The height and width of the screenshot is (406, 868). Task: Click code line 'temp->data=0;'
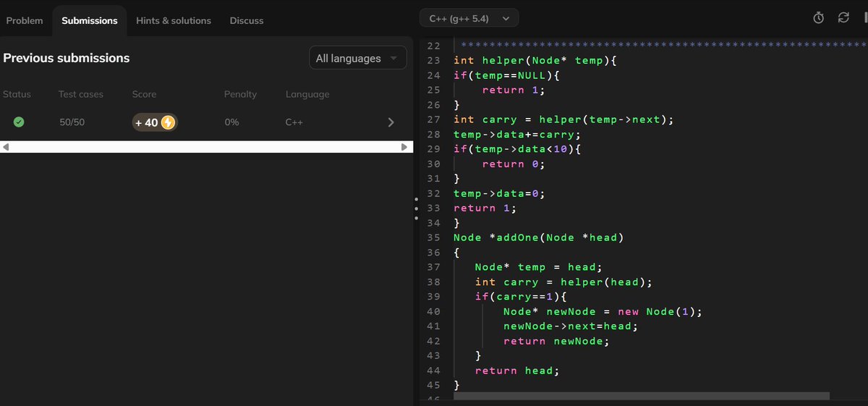499,194
